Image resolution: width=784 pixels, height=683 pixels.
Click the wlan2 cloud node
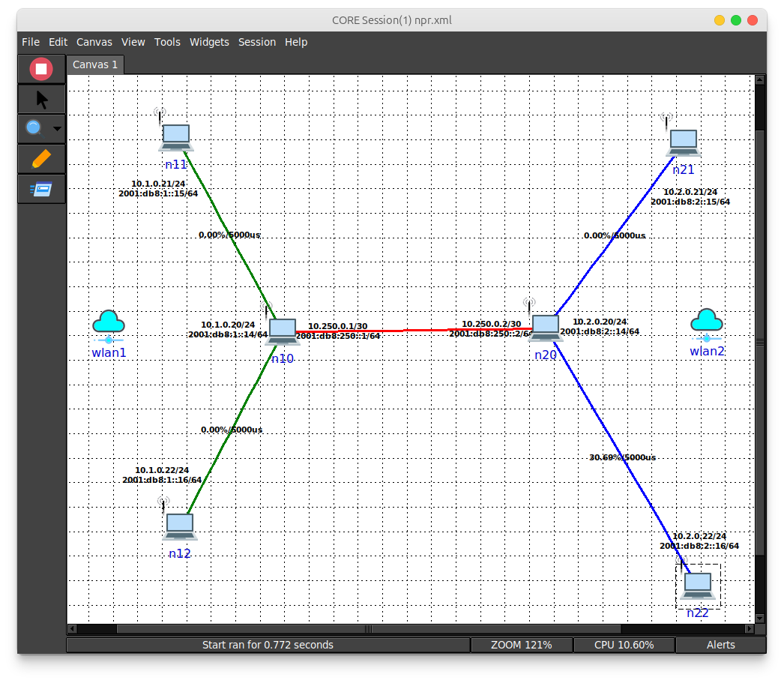coord(706,325)
